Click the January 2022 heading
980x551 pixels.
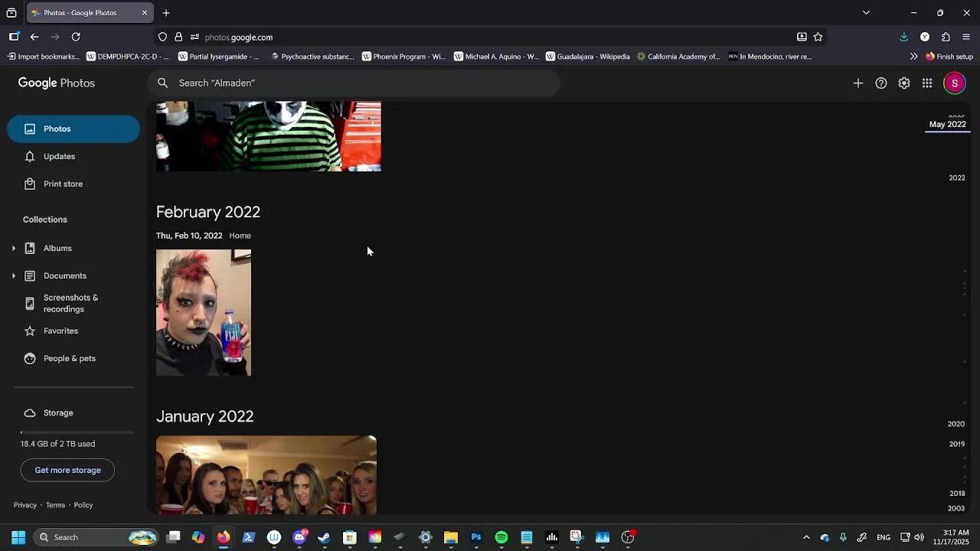click(x=204, y=416)
